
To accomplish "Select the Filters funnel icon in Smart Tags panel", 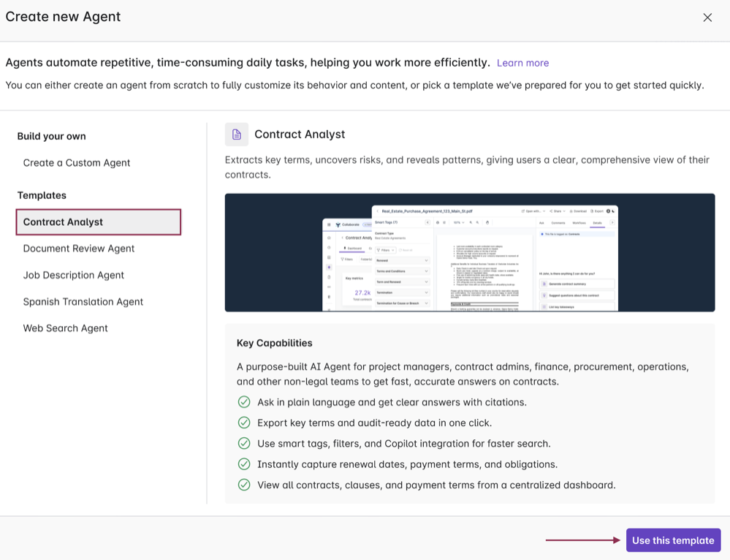I will [x=379, y=250].
